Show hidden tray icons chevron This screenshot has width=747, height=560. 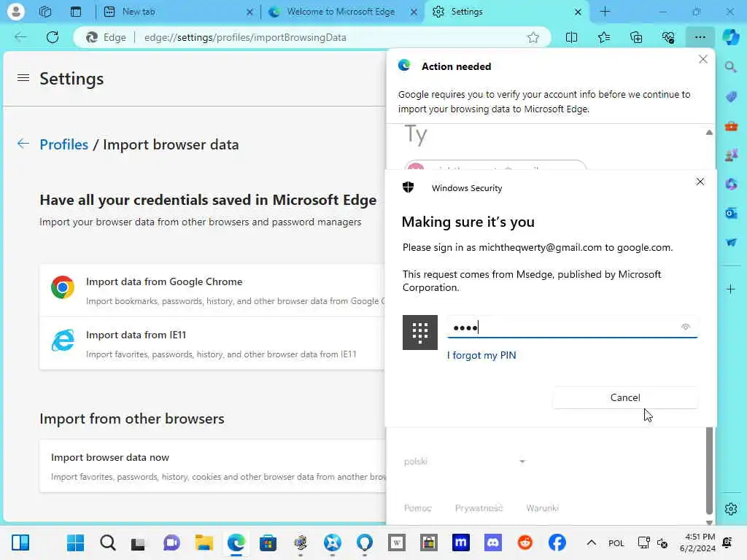coord(591,542)
